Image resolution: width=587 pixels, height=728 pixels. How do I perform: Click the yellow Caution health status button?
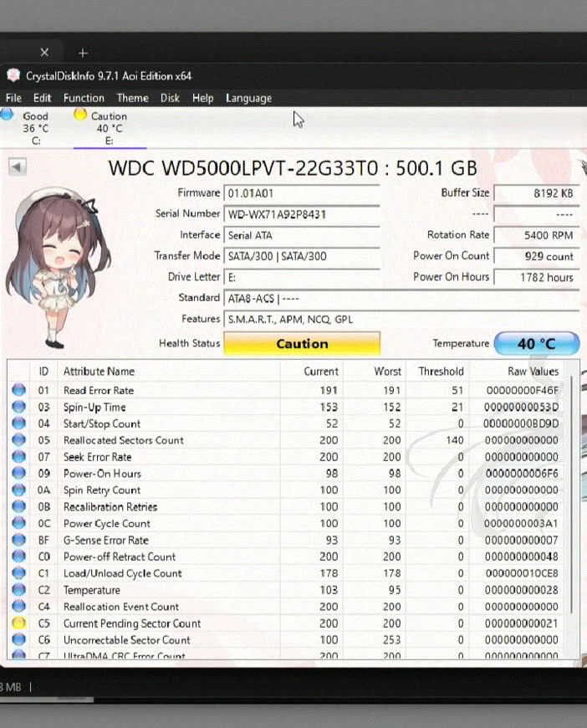coord(302,343)
